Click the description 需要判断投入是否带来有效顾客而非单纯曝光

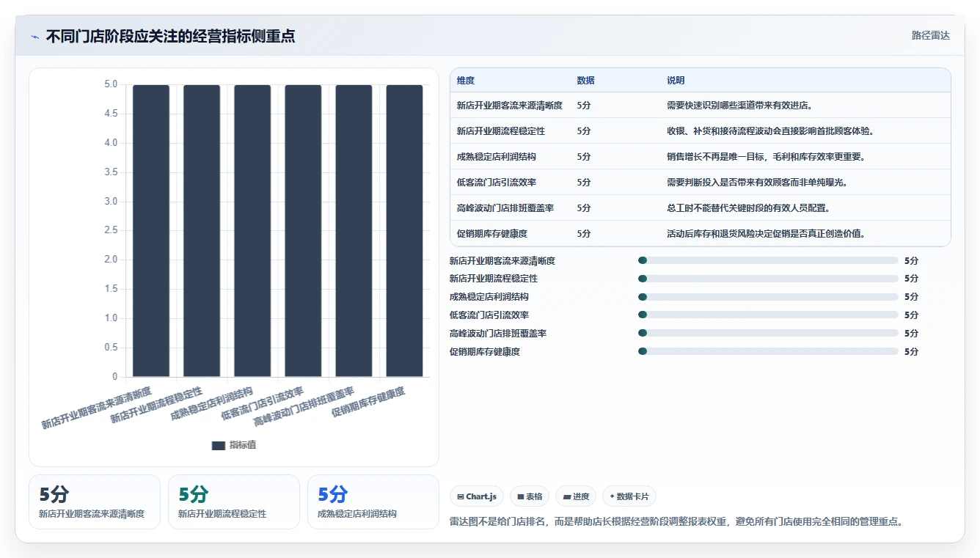757,183
